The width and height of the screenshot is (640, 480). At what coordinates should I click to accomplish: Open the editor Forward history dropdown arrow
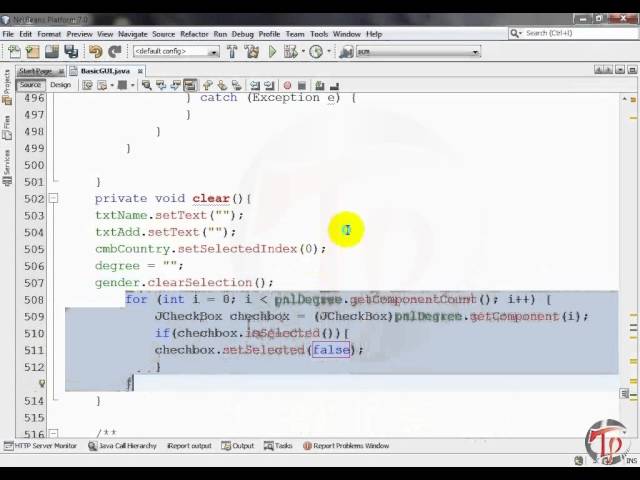coord(133,85)
